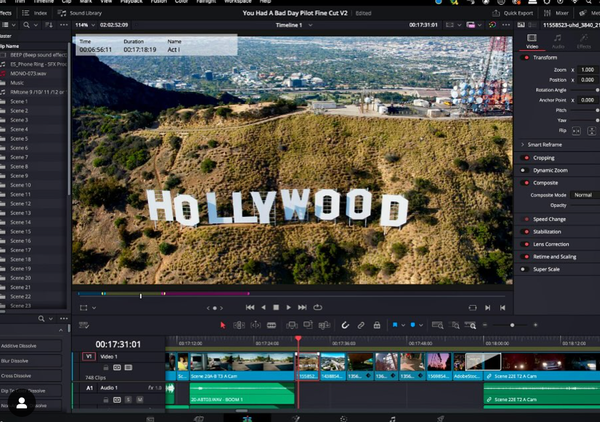Open viewer options three-dot menu
600x422 pixels.
[506, 25]
